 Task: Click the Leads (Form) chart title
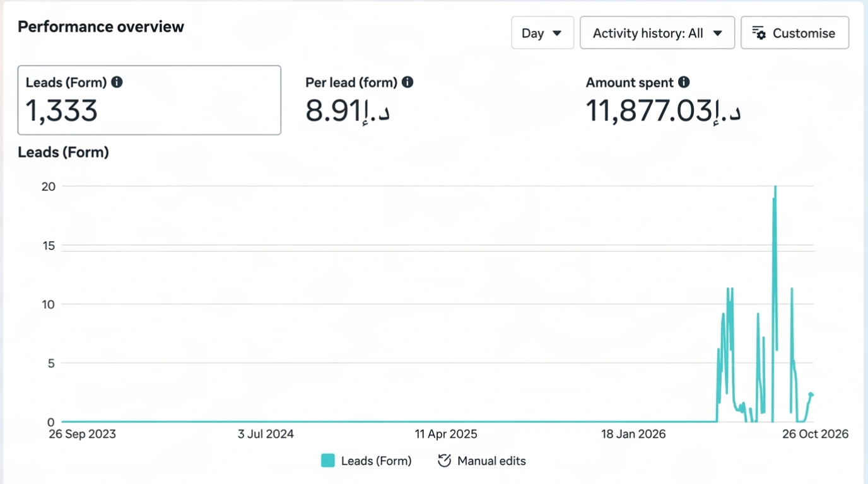(x=63, y=152)
